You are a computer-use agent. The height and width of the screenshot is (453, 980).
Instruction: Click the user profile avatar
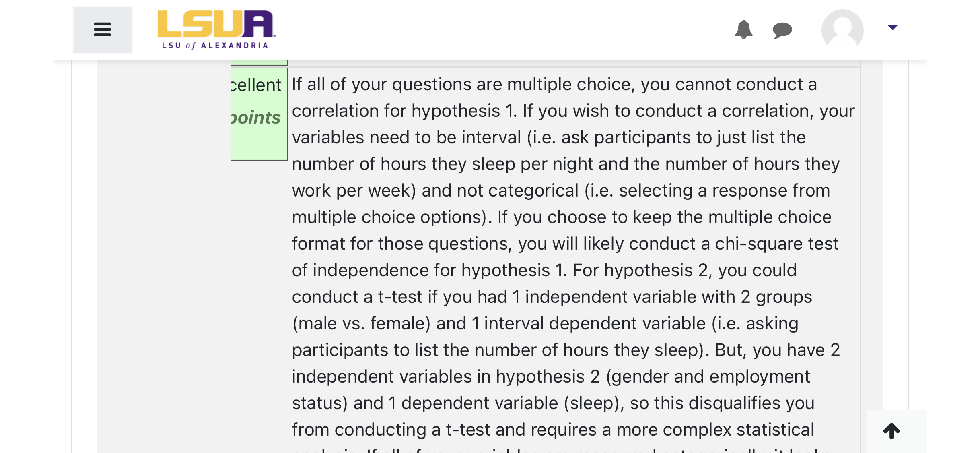(x=842, y=30)
